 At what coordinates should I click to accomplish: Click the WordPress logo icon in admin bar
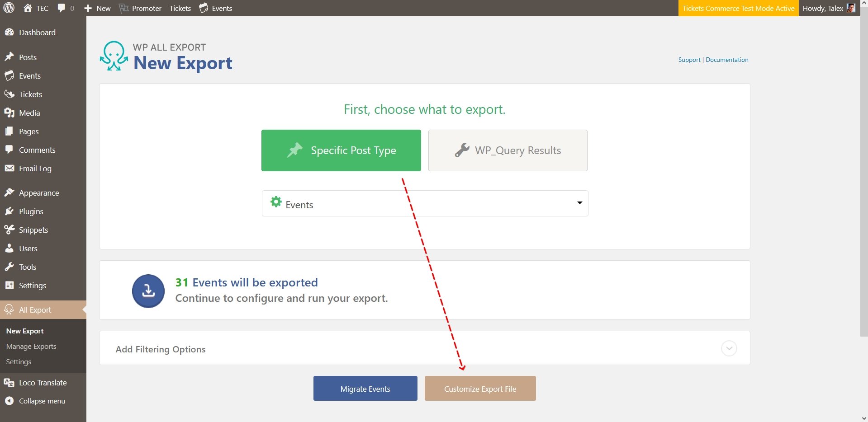coord(9,8)
